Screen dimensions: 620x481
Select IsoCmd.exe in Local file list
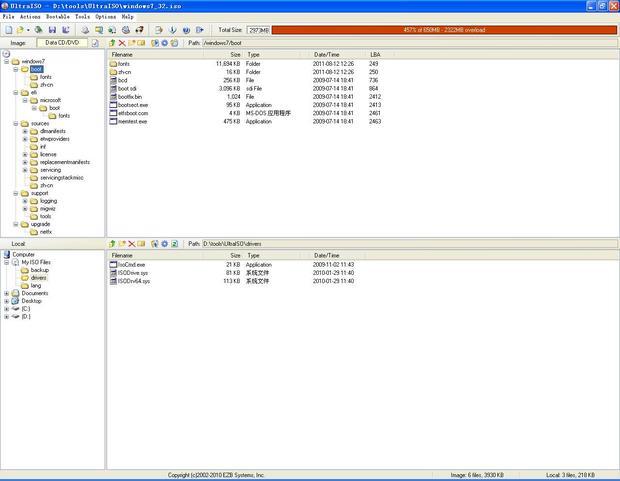tap(131, 265)
